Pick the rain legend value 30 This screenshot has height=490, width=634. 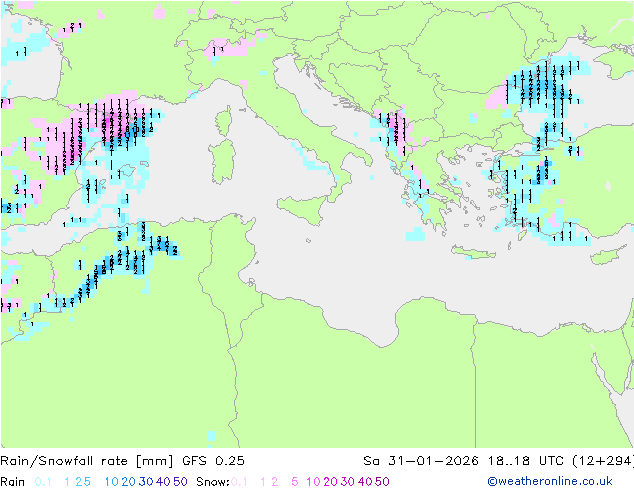[146, 482]
